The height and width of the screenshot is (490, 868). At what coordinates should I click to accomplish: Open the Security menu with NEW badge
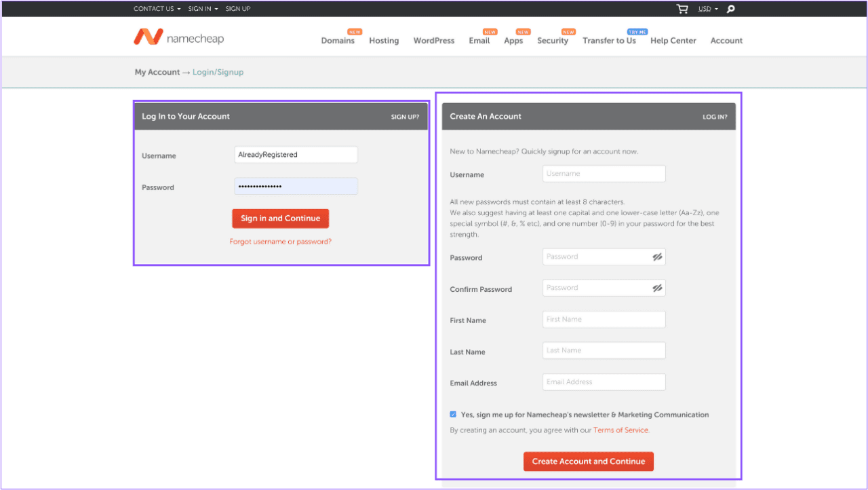553,41
